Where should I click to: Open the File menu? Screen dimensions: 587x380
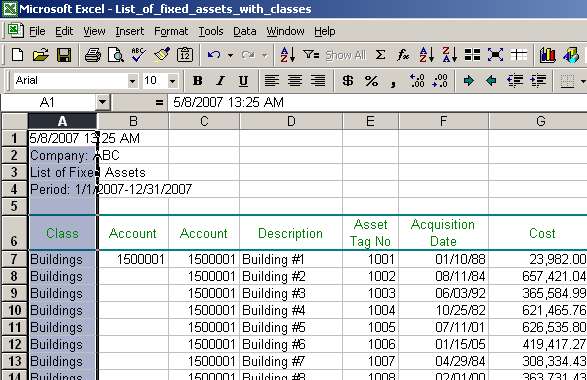pos(37,31)
